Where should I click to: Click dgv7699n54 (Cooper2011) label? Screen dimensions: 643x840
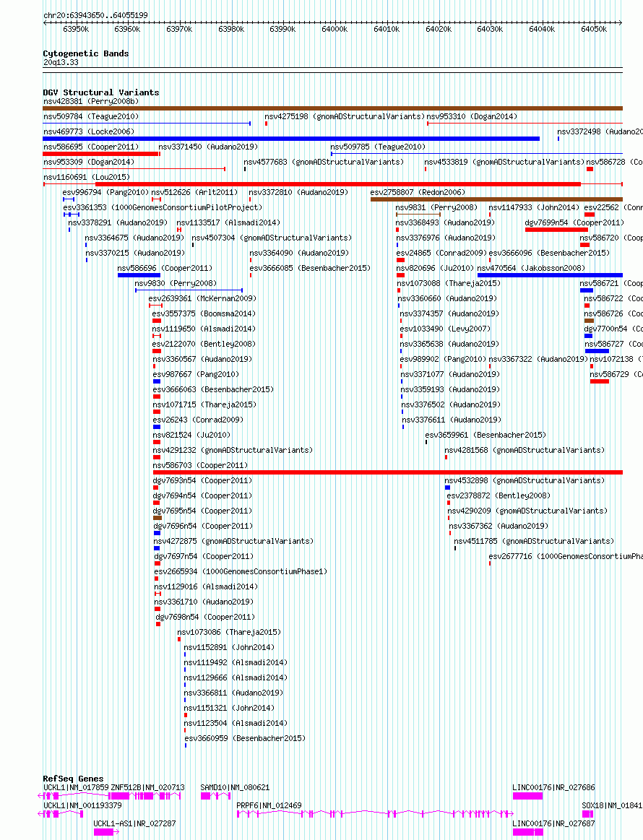(574, 222)
